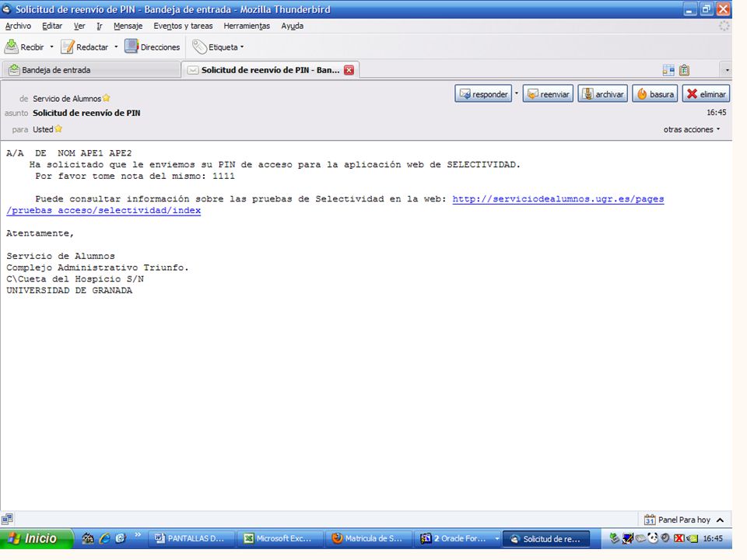
Task: Click the Etiqueta tag button
Action: tap(218, 47)
